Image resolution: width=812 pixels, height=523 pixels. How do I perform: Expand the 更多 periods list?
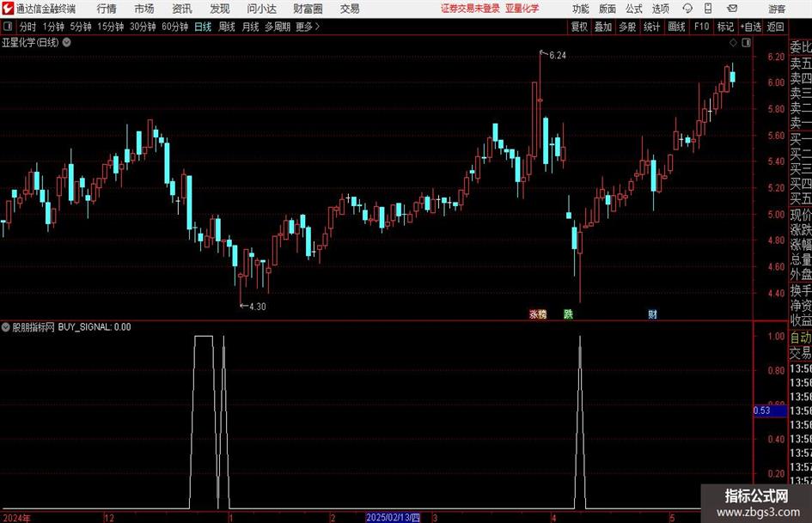tap(308, 27)
